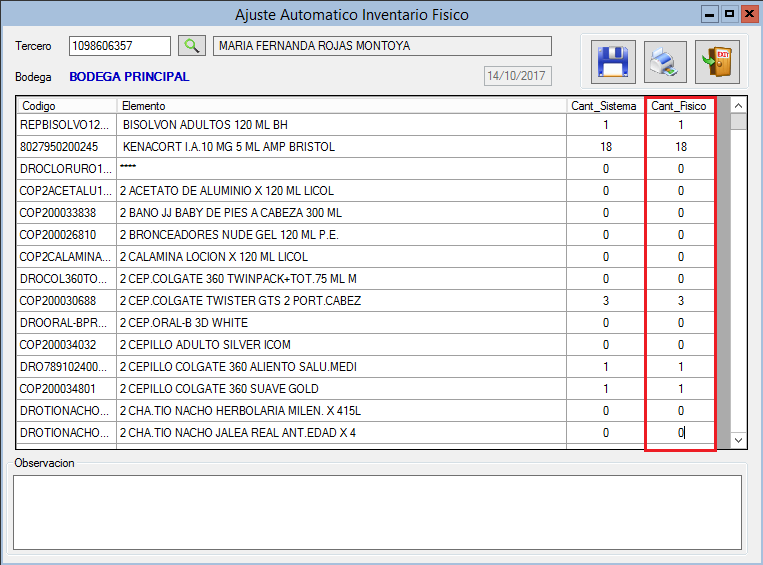
Task: Click the save floppy disk icon
Action: click(612, 61)
